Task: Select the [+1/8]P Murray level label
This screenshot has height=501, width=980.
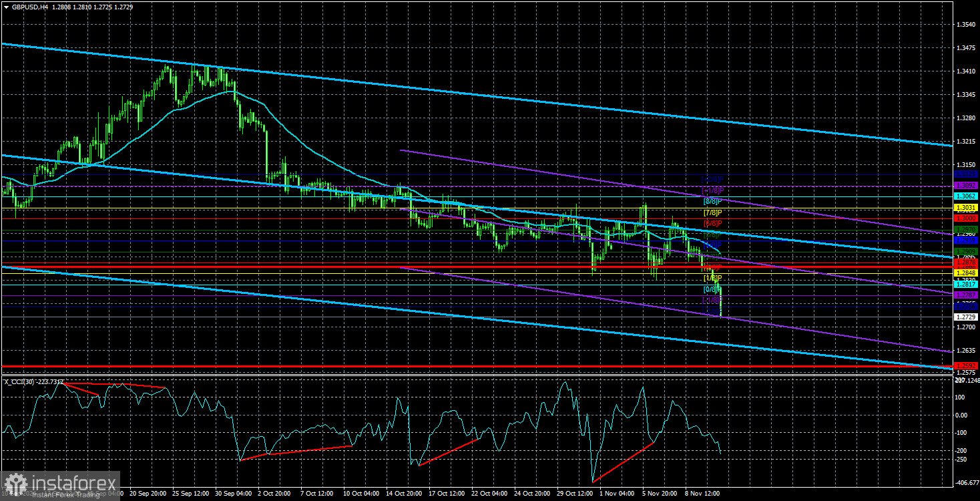Action: click(x=714, y=190)
